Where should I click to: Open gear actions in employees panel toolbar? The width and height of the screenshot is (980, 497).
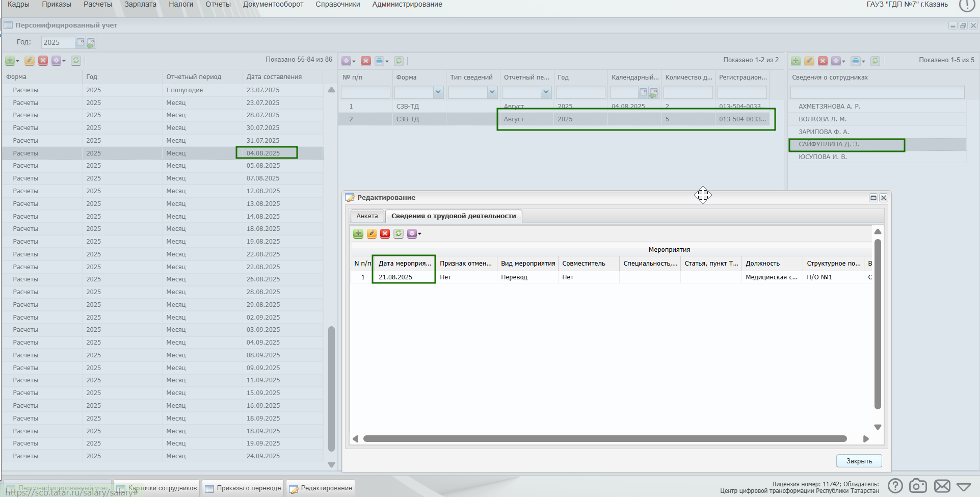click(838, 61)
